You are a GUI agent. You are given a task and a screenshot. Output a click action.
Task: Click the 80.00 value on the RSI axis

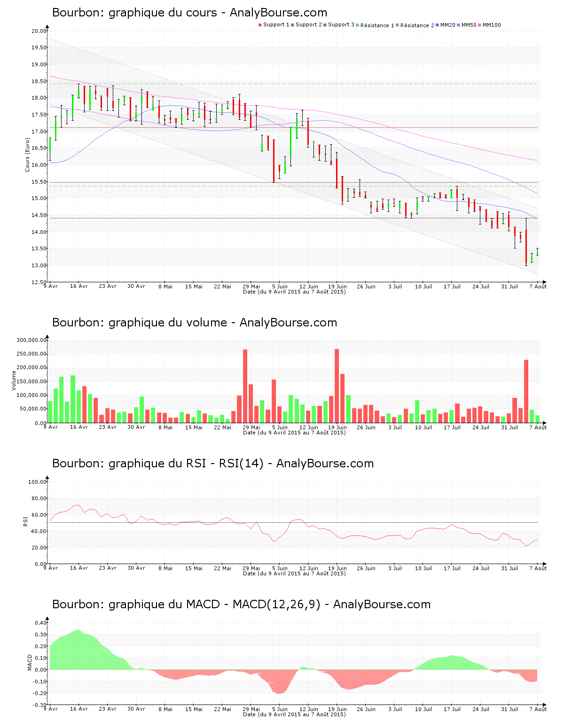[x=39, y=498]
